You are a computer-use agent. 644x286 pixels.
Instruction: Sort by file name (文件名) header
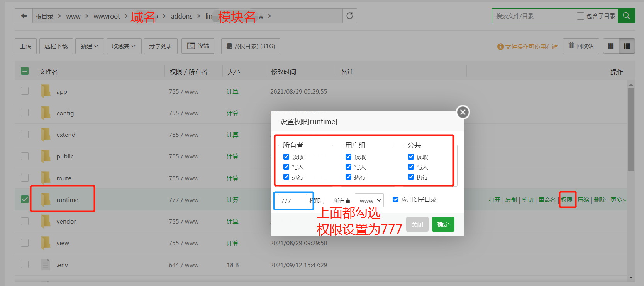pos(48,72)
